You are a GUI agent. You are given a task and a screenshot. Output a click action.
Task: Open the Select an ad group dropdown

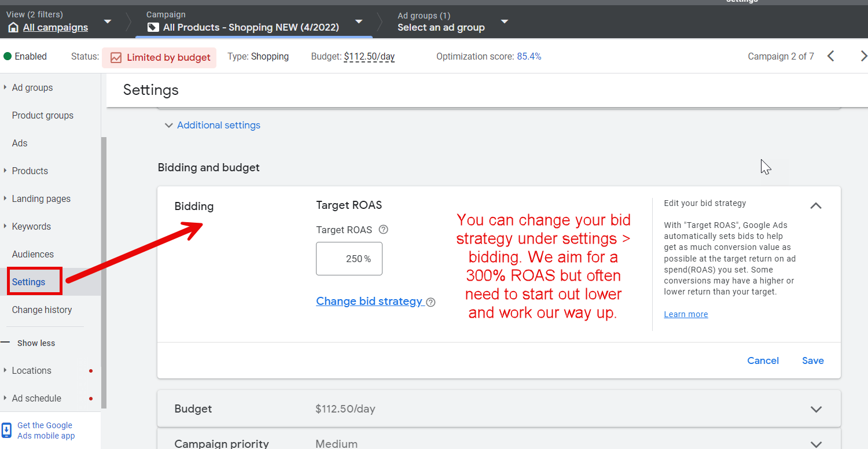click(505, 22)
